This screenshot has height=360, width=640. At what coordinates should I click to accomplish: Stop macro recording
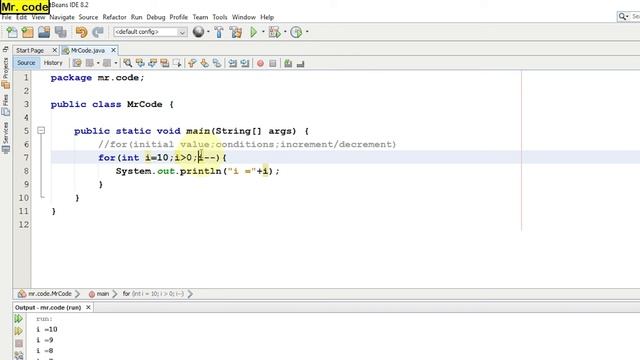[273, 63]
